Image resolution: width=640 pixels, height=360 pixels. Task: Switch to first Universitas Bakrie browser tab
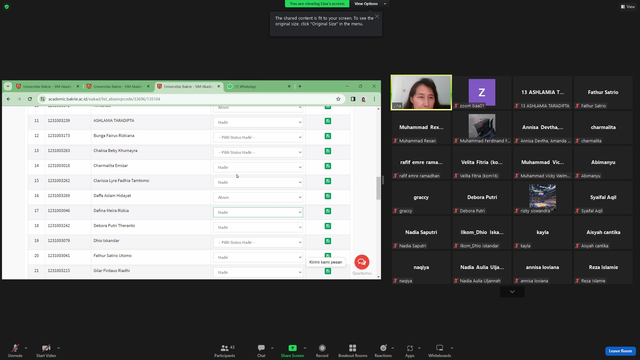[47, 87]
